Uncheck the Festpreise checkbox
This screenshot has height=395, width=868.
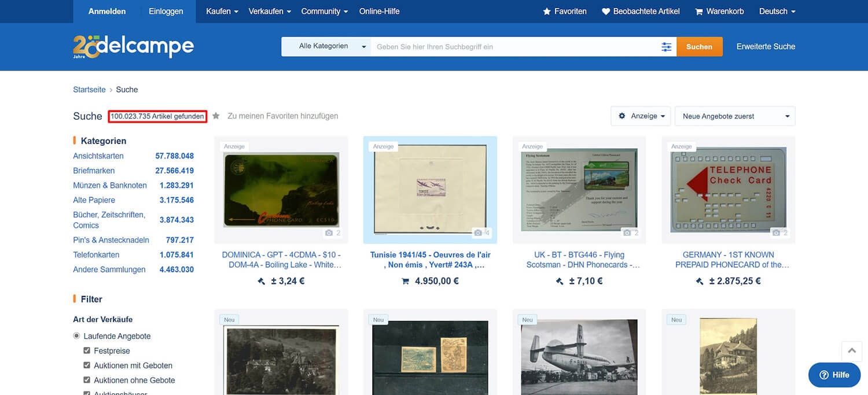click(87, 350)
